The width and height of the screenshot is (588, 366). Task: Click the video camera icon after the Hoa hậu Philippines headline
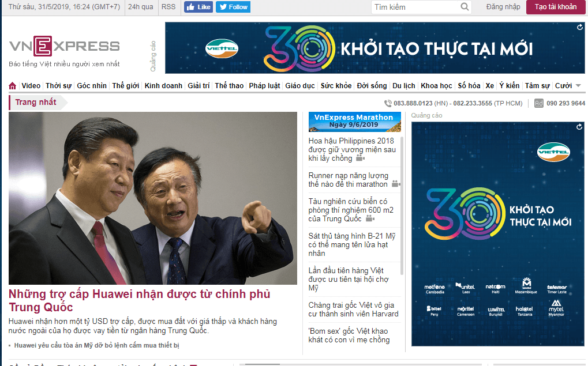pos(360,159)
